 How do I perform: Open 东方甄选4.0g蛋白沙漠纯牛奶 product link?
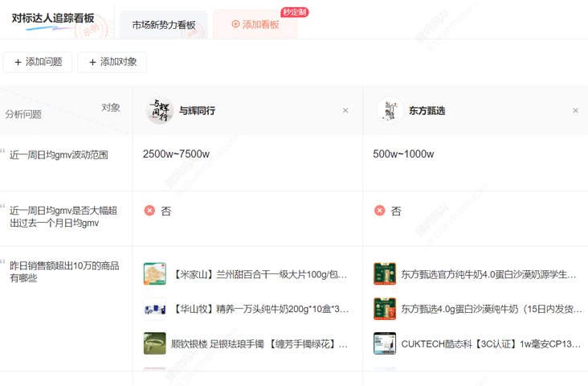pyautogui.click(x=492, y=310)
